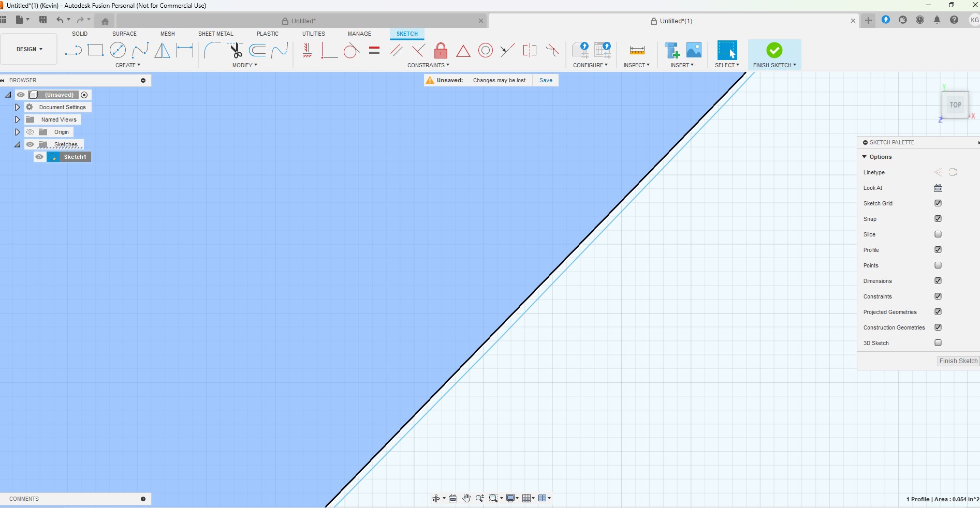Activate the Select tool
The height and width of the screenshot is (508, 980).
727,50
